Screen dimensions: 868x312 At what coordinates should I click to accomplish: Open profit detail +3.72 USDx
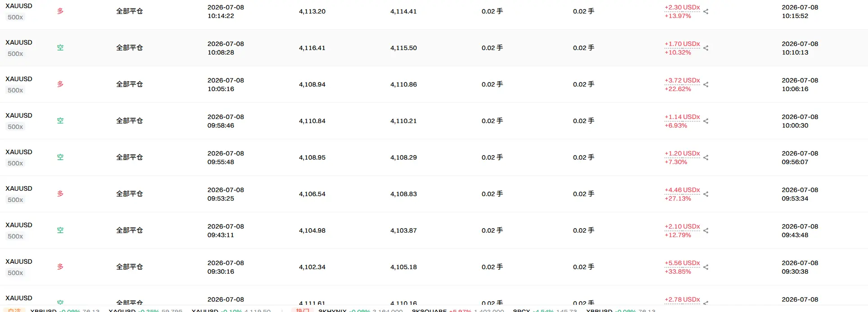point(682,80)
